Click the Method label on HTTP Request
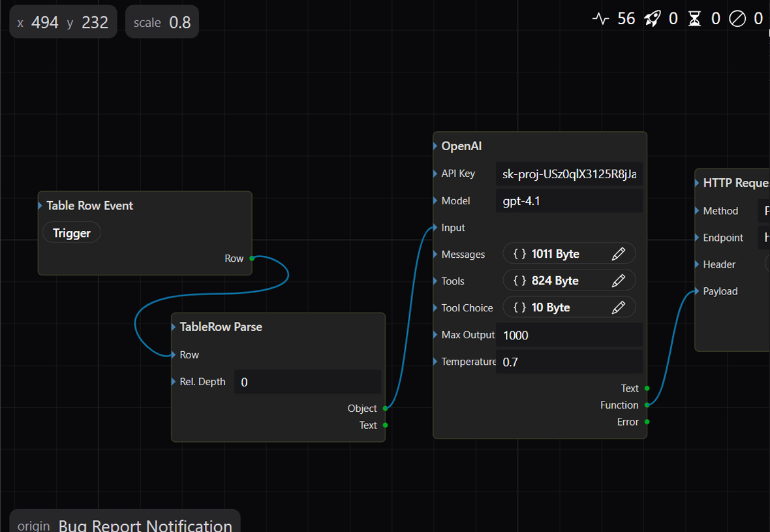Image resolution: width=770 pixels, height=532 pixels. point(720,211)
